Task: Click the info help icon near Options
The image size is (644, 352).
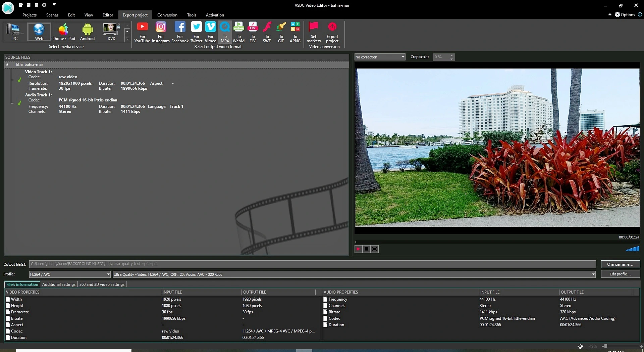Action: point(640,14)
